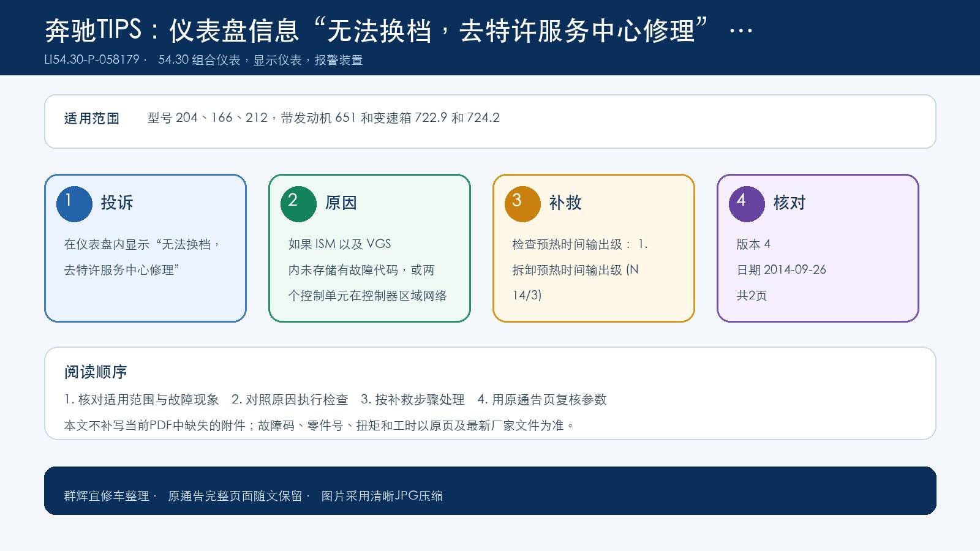Screen dimensions: 980x551
Task: Click footer text 群辉宜修车整理
Action: coord(107,497)
